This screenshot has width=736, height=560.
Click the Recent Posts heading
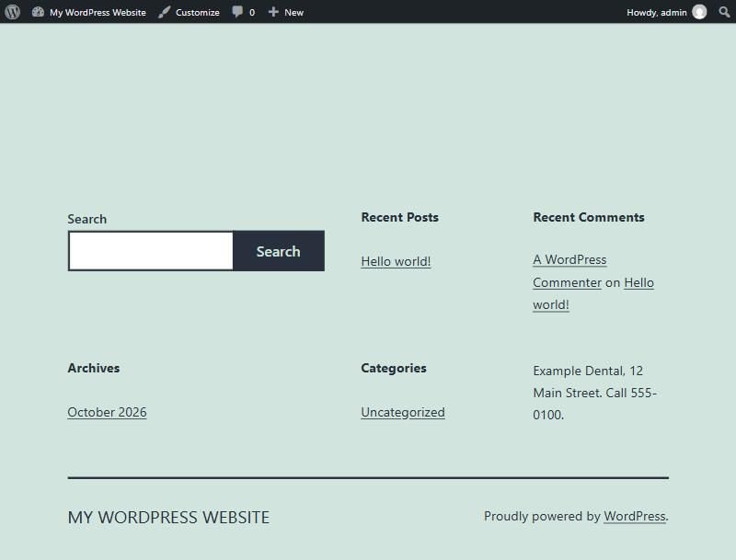(x=400, y=217)
